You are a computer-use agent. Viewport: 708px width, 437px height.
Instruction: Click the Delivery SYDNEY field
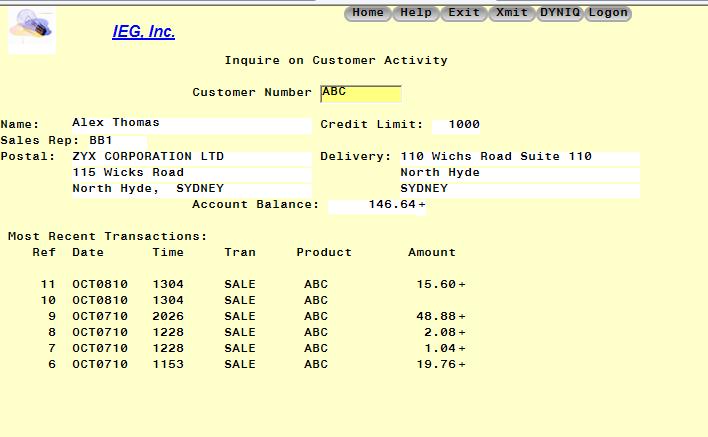click(518, 189)
